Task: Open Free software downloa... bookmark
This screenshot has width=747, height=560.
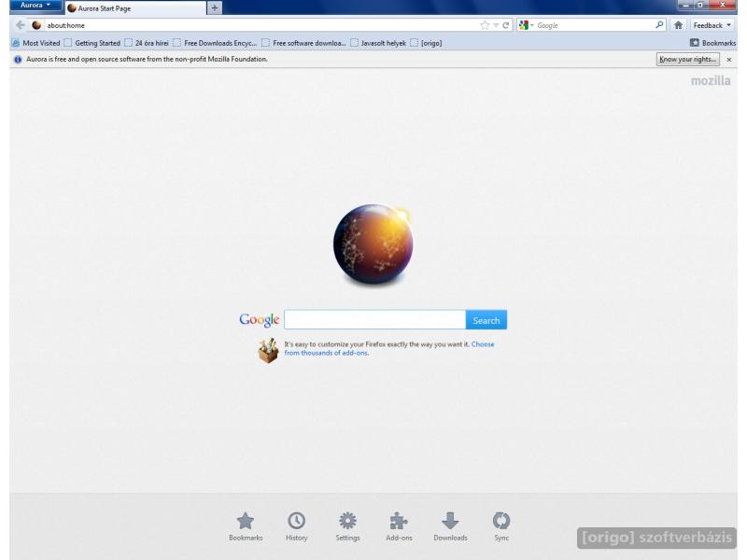Action: 304,43
